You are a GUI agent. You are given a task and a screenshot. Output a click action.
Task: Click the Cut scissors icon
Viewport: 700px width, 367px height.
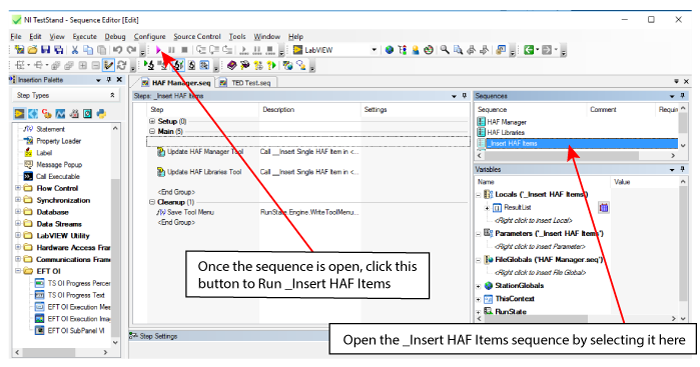tap(75, 50)
